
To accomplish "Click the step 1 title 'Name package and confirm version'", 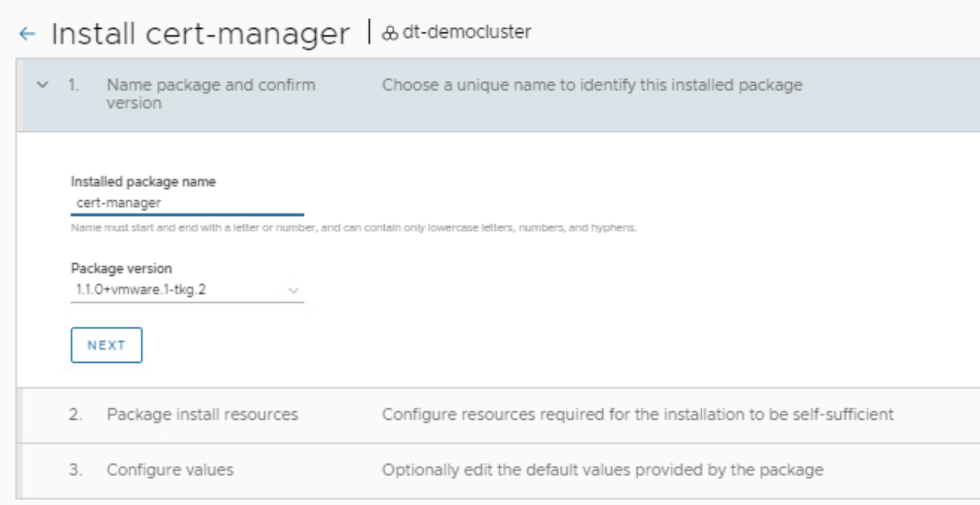I will (211, 94).
